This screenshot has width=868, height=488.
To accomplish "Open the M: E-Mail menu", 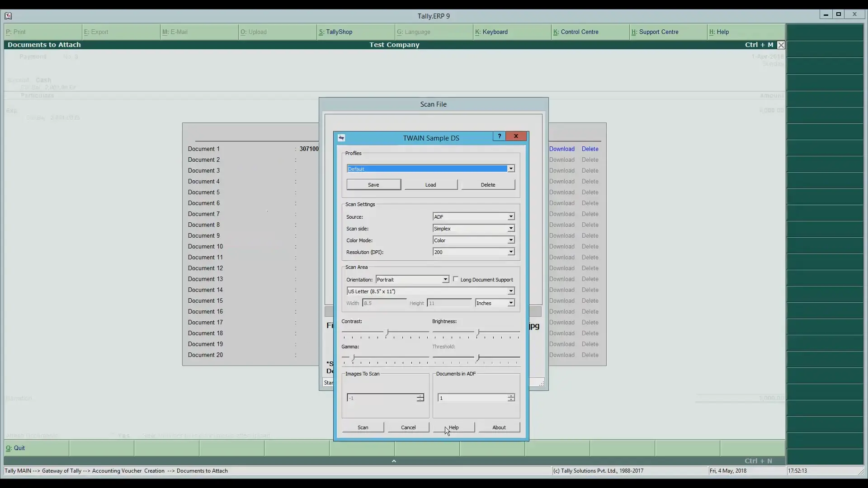I will [x=199, y=32].
